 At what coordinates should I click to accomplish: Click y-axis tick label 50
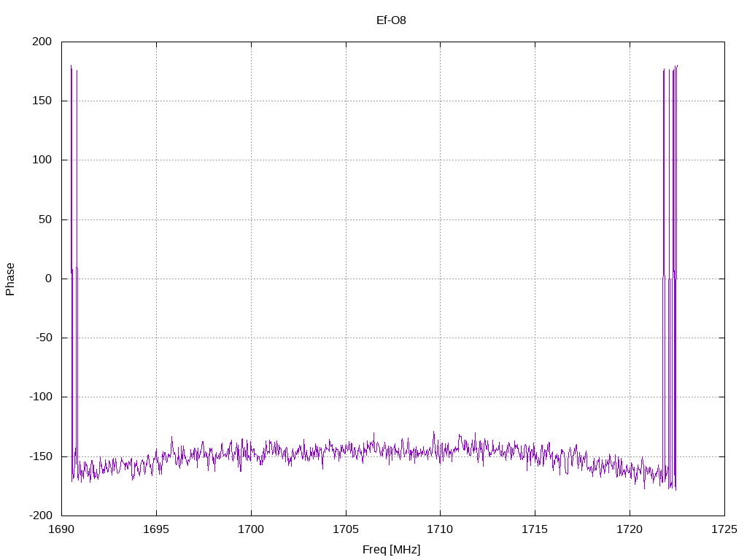pos(45,219)
